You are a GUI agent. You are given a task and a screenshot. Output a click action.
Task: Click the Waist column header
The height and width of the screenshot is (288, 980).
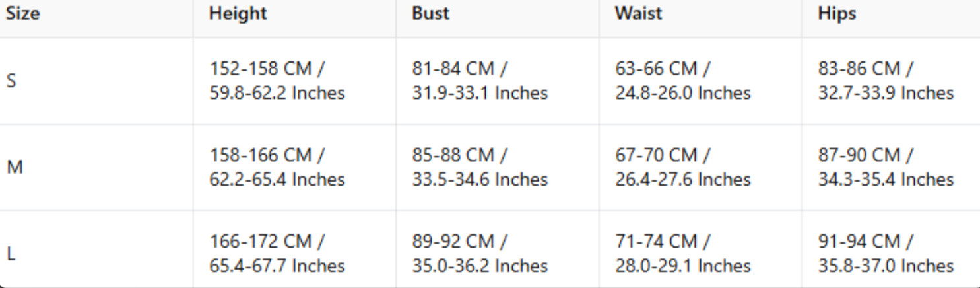(638, 14)
